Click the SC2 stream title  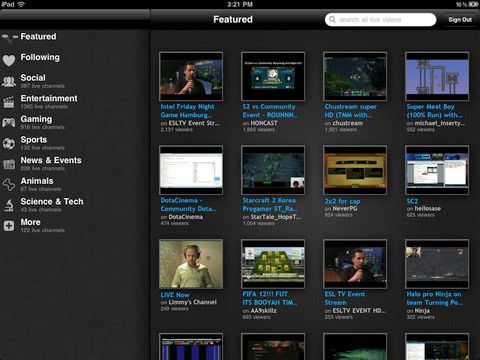412,201
